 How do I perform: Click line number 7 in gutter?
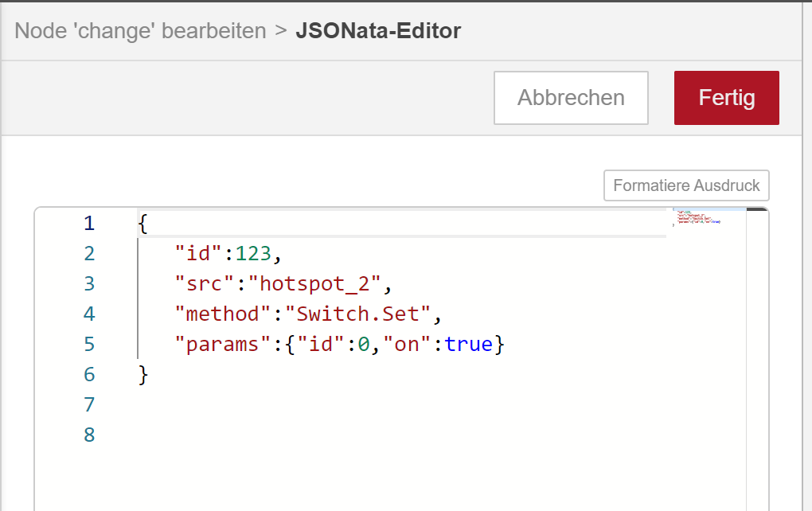[89, 404]
